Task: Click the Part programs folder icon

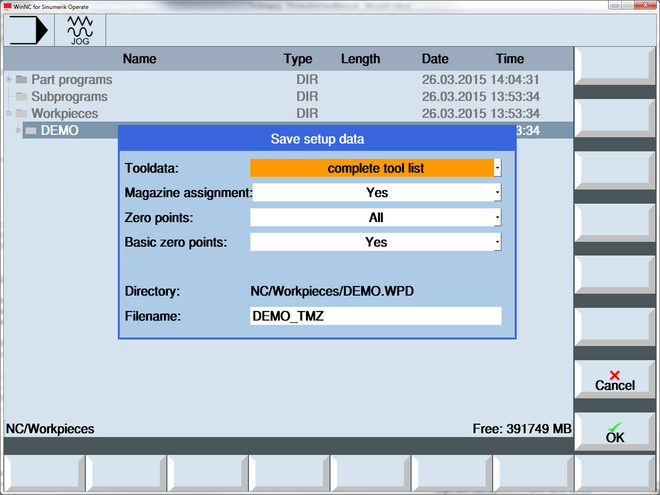Action: [21, 80]
